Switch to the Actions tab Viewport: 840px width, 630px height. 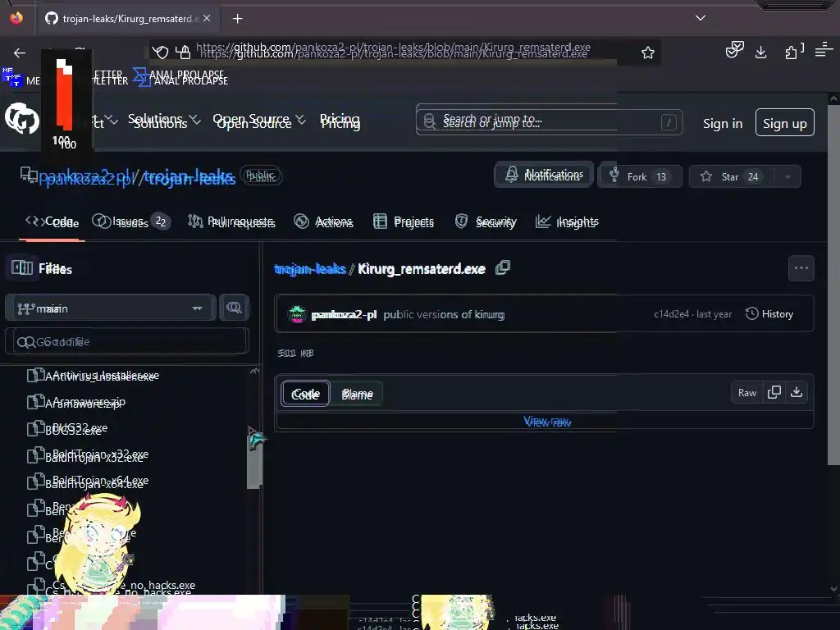323,221
